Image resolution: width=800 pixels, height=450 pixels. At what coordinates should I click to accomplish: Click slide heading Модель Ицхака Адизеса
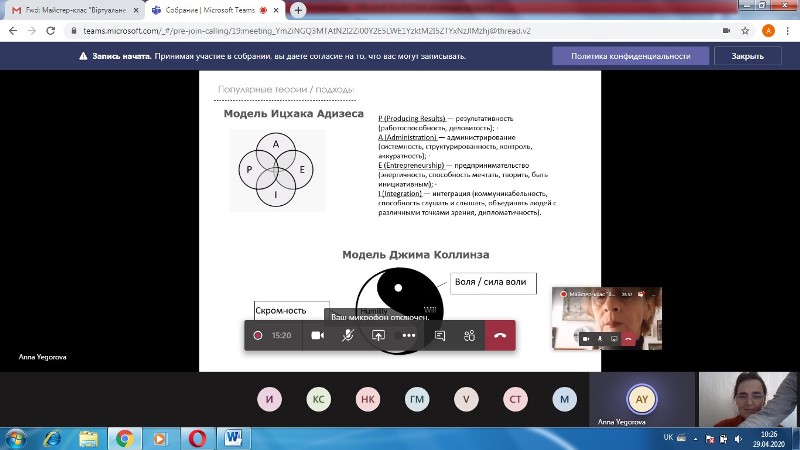pos(293,114)
